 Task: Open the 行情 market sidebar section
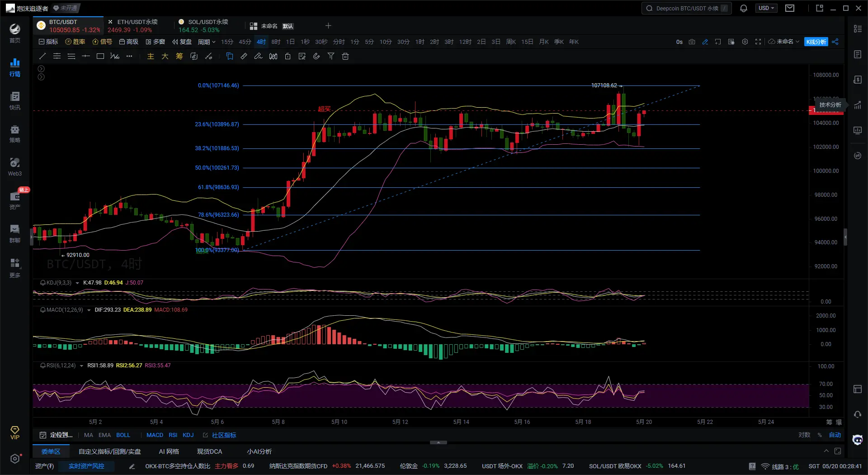pos(15,67)
